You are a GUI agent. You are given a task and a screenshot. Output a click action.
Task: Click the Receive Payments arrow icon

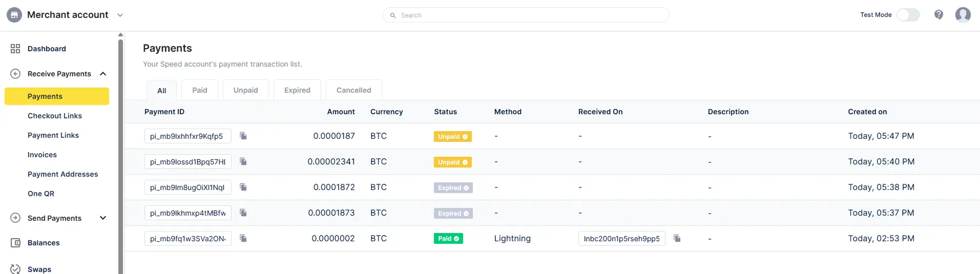[15, 74]
